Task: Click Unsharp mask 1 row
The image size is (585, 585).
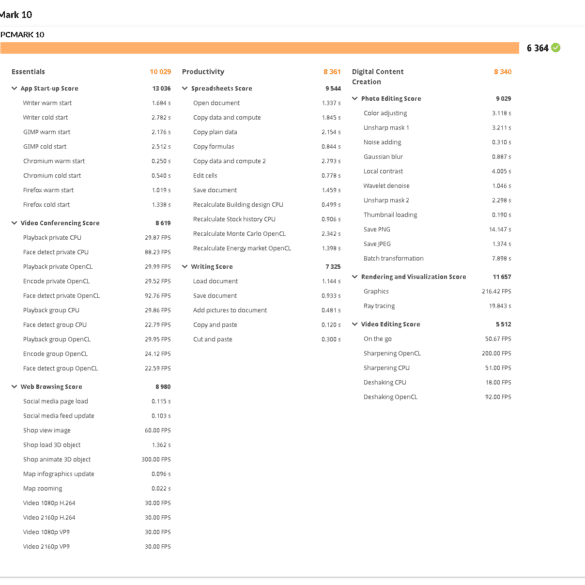Action: (437, 128)
